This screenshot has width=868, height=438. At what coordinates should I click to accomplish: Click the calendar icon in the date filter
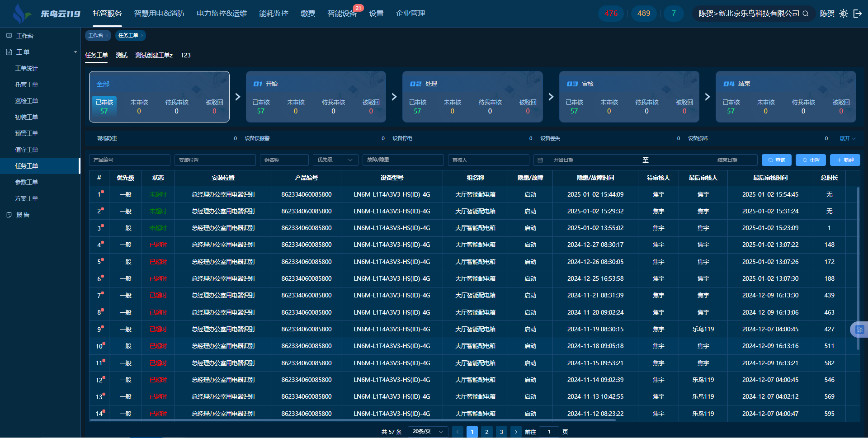540,160
